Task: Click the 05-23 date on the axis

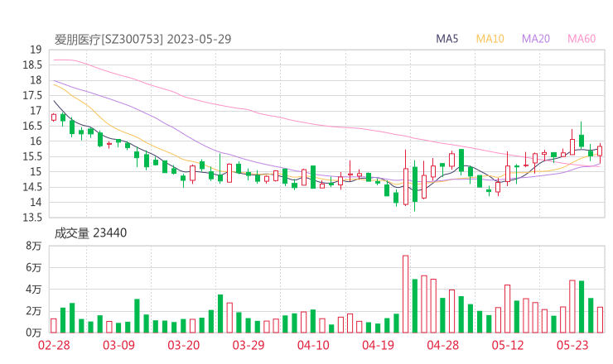Action: 572,345
